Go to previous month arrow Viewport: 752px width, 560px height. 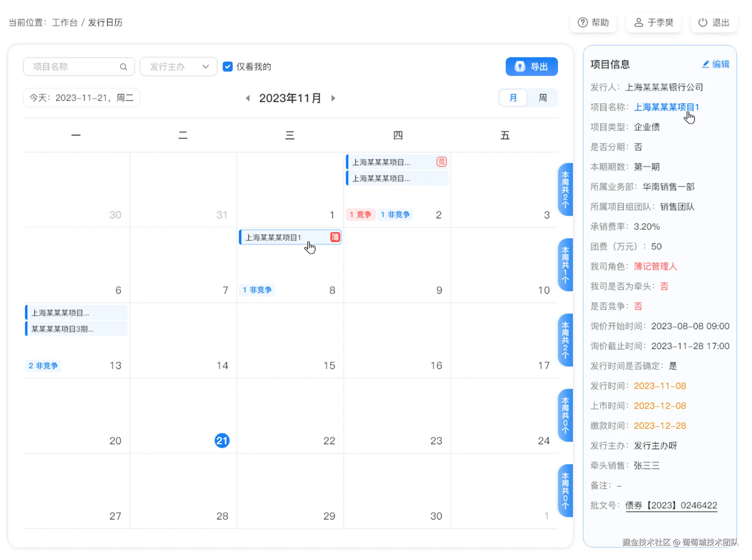click(248, 98)
